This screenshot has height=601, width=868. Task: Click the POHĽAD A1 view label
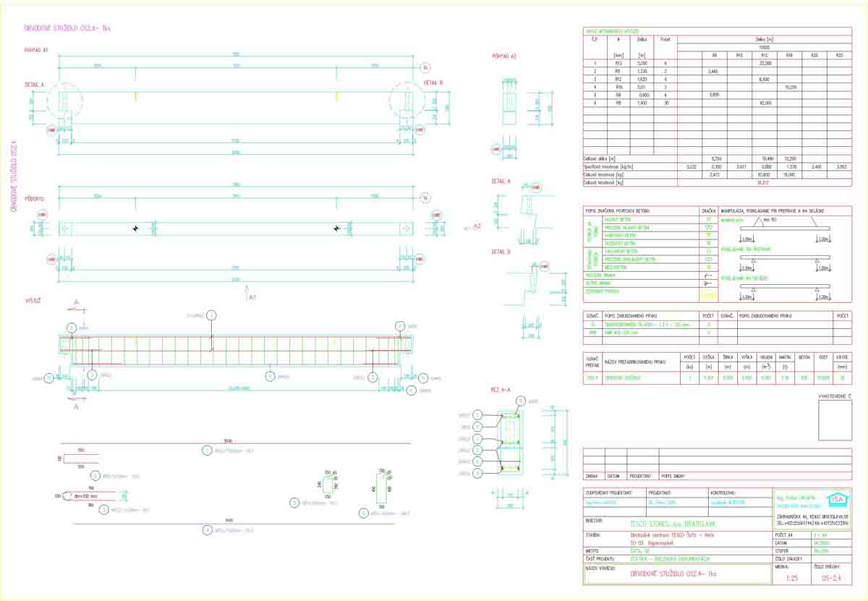click(36, 50)
